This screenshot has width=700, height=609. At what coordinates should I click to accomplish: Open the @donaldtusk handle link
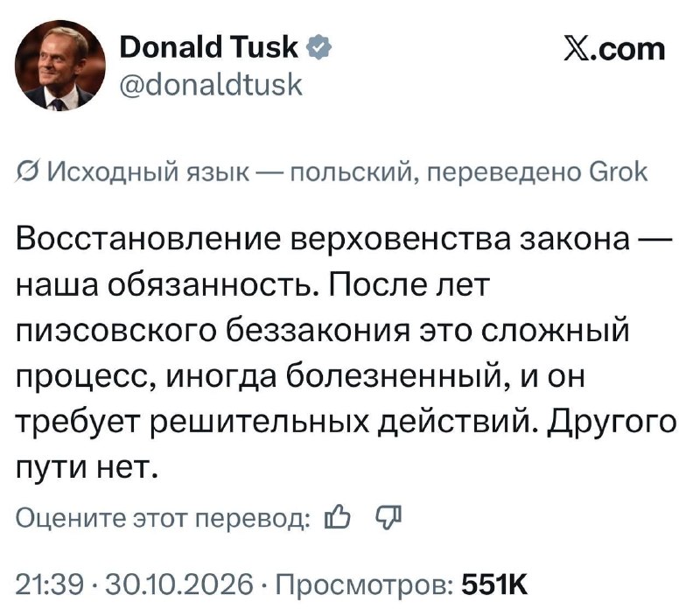[211, 85]
